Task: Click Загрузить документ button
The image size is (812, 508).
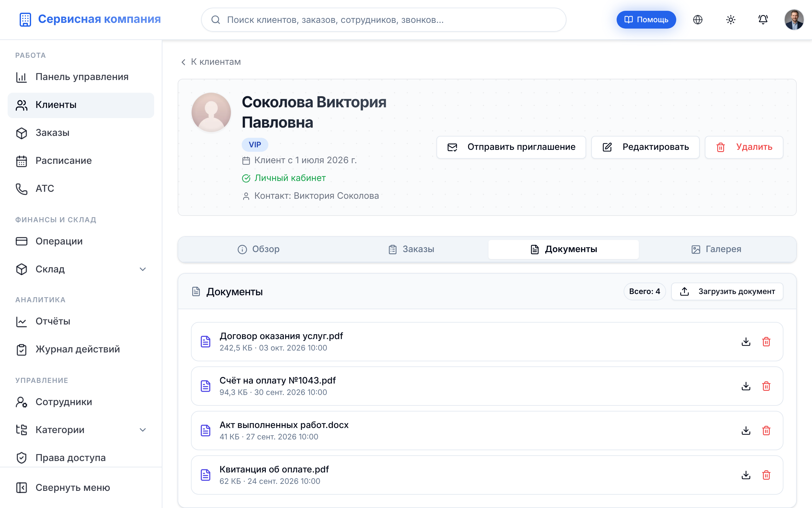Action: click(x=727, y=291)
